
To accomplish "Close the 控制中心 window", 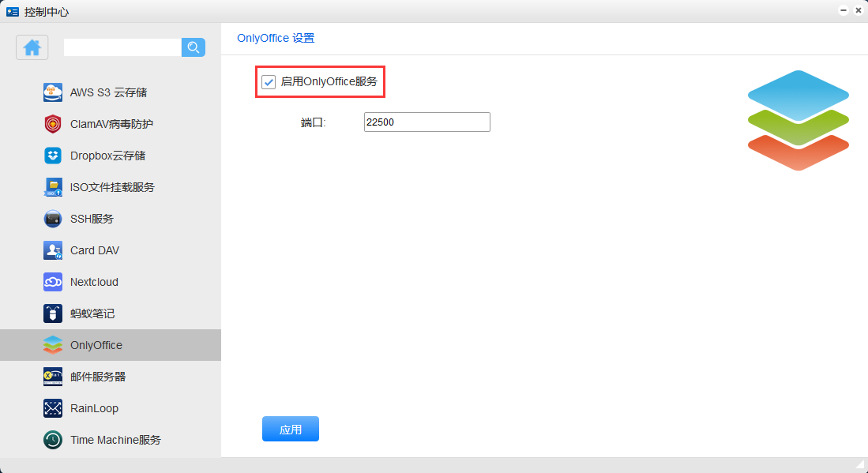I will tap(858, 10).
